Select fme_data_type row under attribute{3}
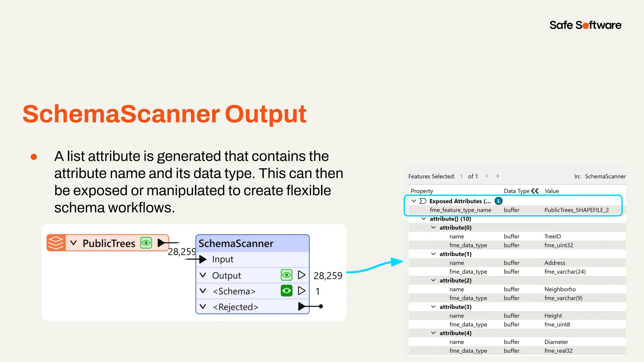 click(517, 324)
